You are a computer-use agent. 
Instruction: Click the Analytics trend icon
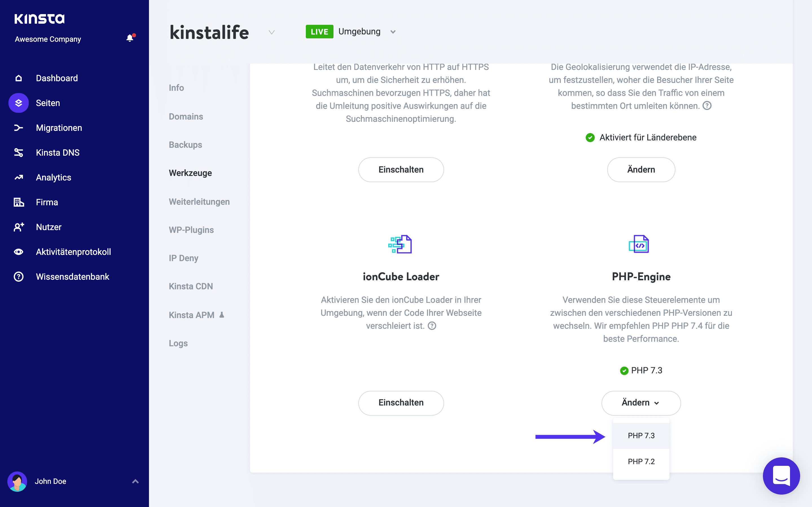click(x=18, y=177)
